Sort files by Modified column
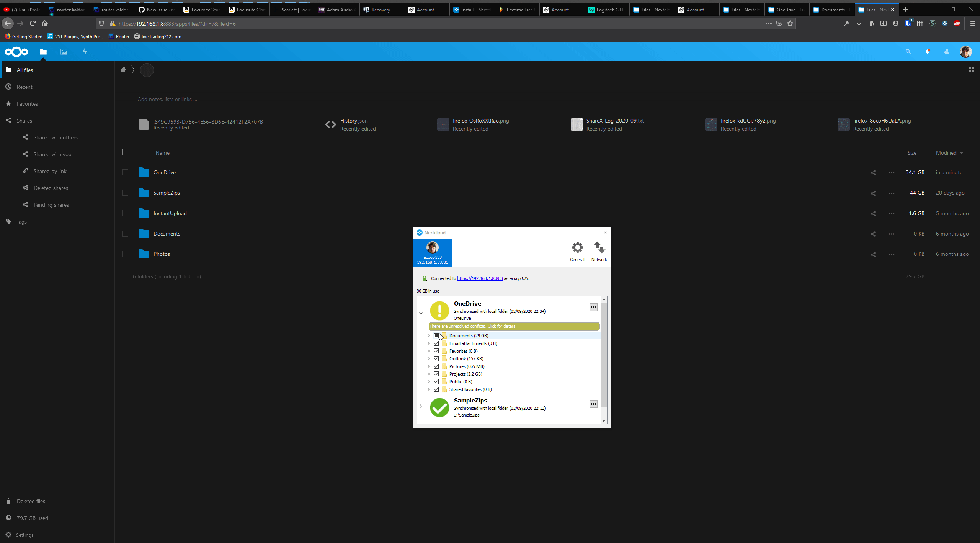 pos(946,153)
